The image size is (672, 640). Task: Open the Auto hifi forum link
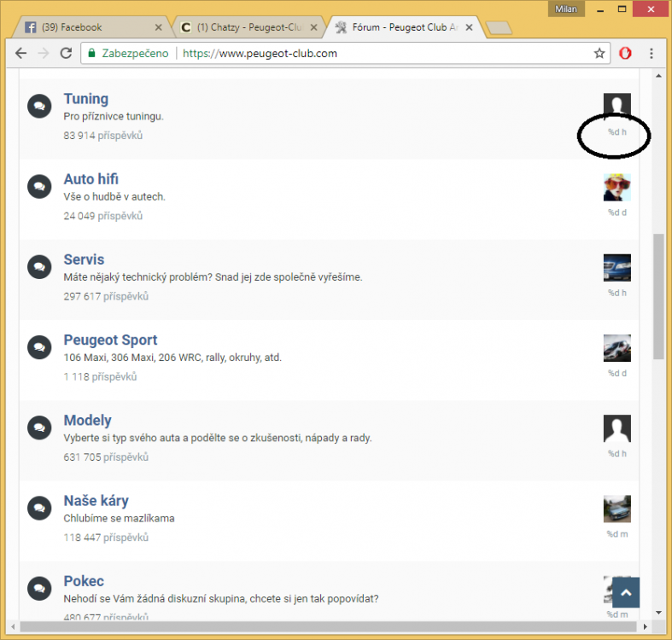pos(91,179)
